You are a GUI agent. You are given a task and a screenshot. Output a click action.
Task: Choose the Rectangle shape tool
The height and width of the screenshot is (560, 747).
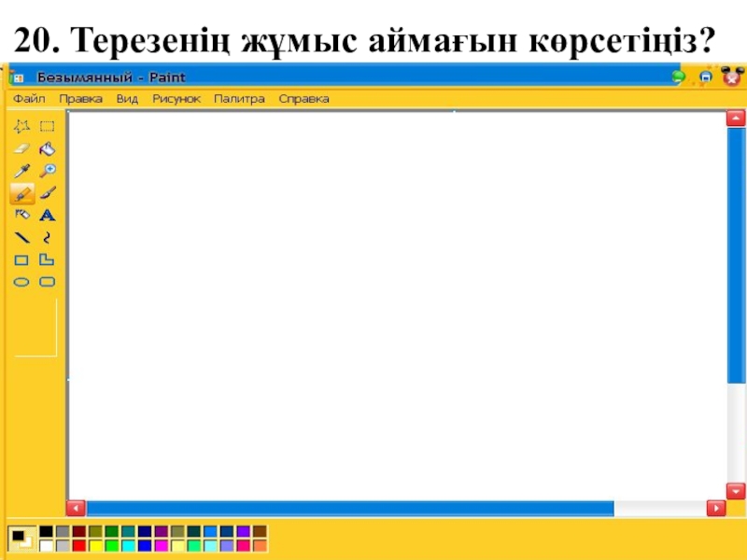(21, 260)
